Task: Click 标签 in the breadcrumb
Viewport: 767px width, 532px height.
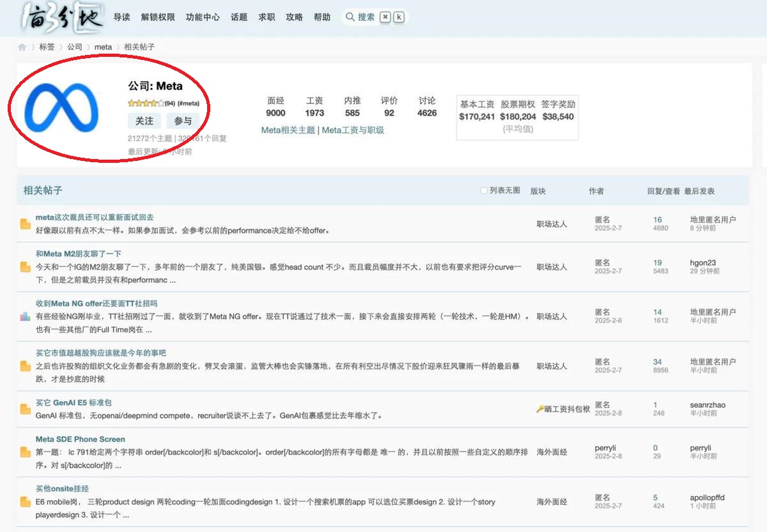Action: pyautogui.click(x=47, y=47)
